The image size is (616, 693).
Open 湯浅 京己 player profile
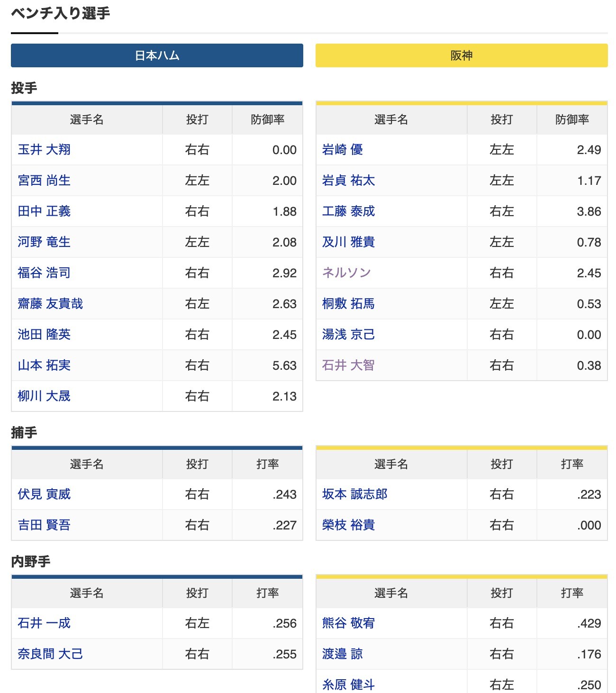(349, 335)
